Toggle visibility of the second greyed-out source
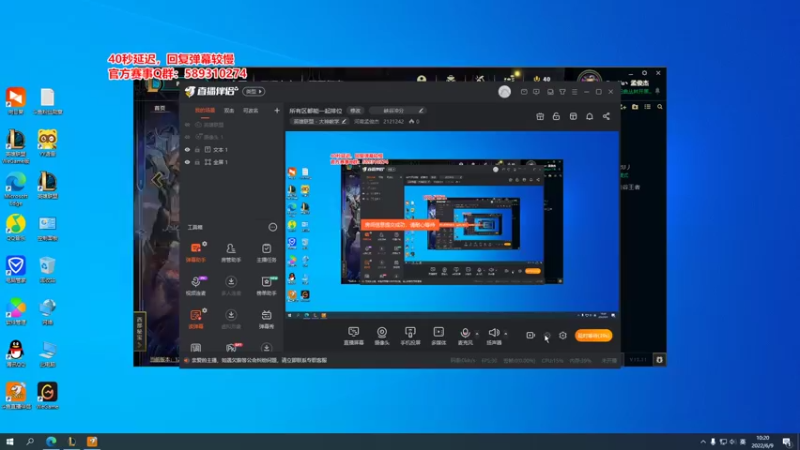The width and height of the screenshot is (800, 450). click(x=187, y=137)
